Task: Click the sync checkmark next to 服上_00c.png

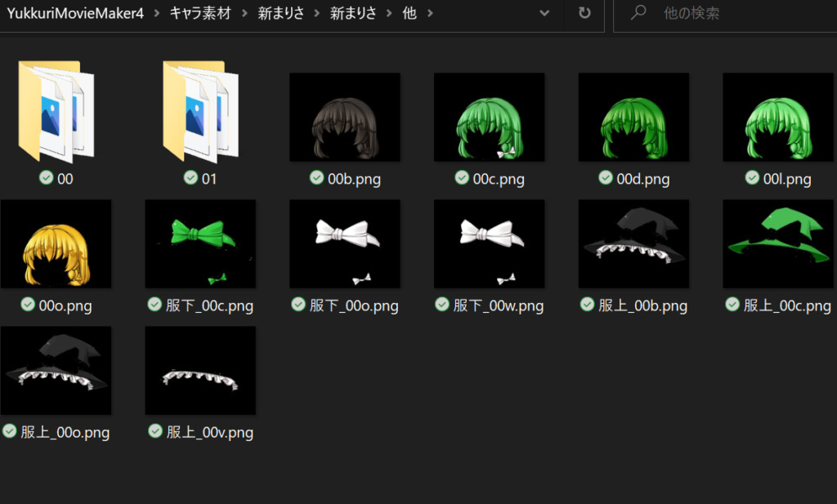Action: (732, 305)
